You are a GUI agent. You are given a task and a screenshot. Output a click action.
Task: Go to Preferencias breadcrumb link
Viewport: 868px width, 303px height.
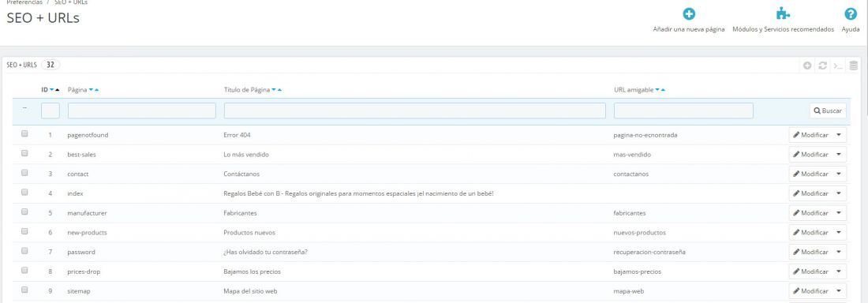24,2
